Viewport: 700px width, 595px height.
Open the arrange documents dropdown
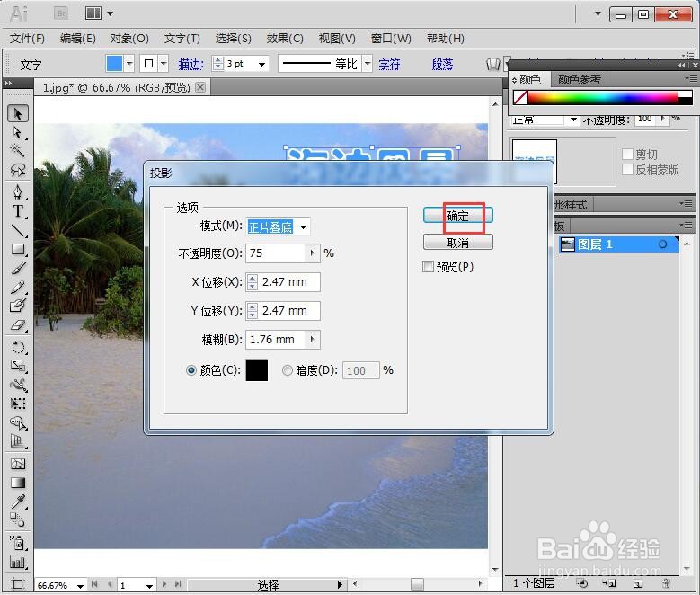coord(110,13)
